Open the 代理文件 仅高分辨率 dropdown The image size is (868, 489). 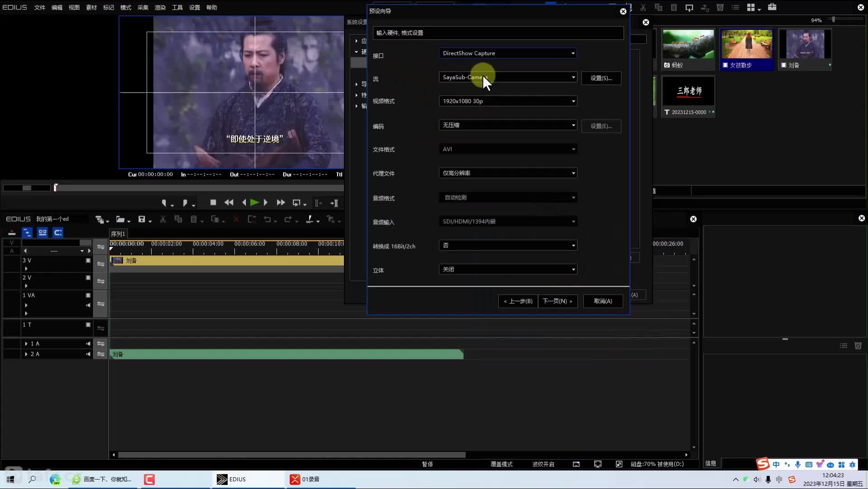click(x=508, y=173)
